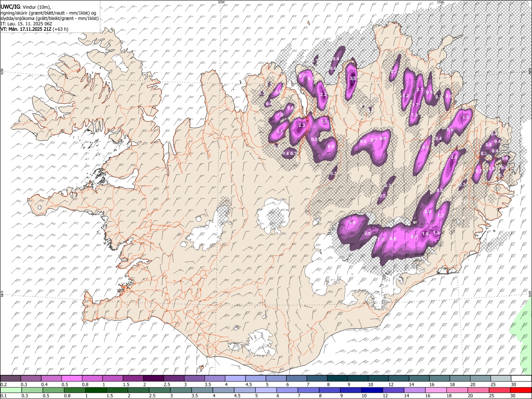Choose the pink 16 swatch in lower row
The height and width of the screenshot is (399, 532).
[x=436, y=390]
